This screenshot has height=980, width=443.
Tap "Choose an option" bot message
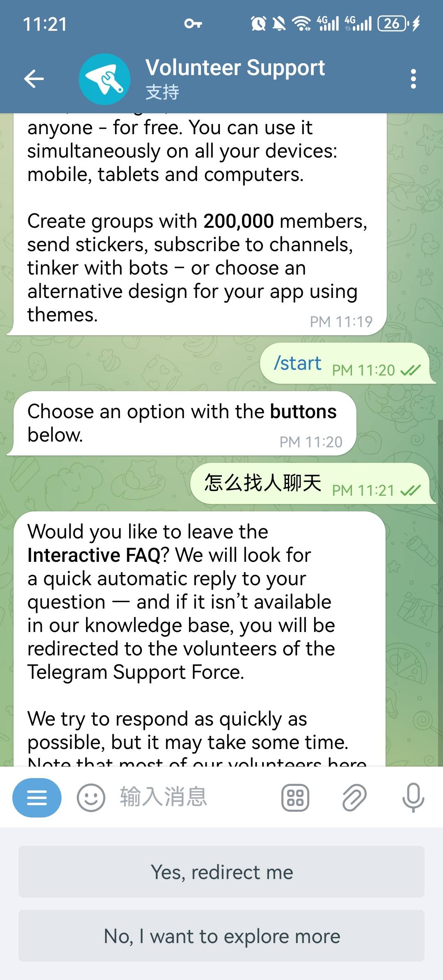pyautogui.click(x=185, y=424)
